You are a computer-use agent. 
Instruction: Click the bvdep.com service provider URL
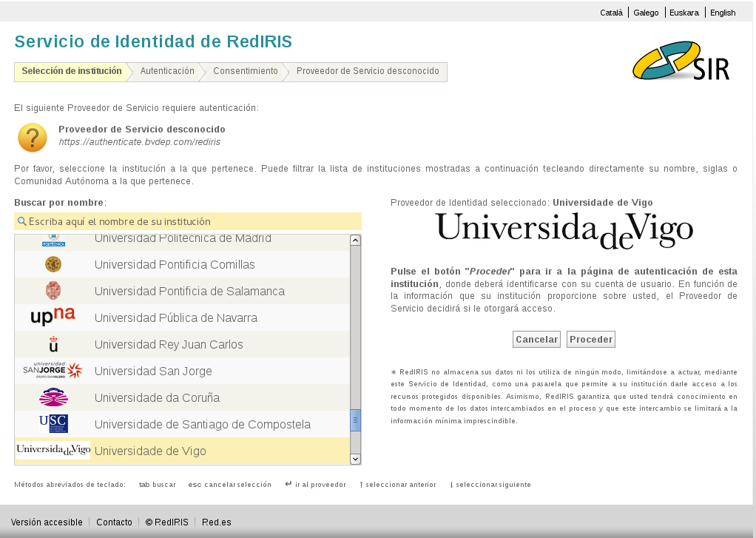[139, 142]
